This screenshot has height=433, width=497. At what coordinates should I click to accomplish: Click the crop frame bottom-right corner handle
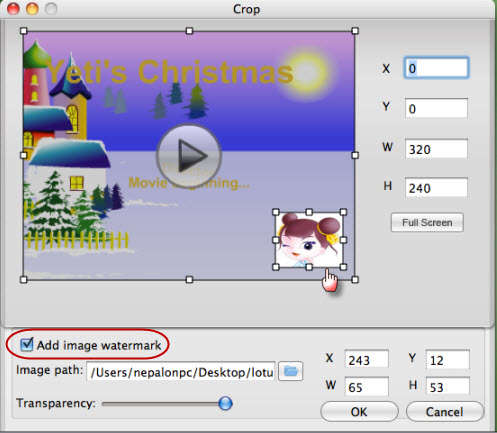(355, 280)
